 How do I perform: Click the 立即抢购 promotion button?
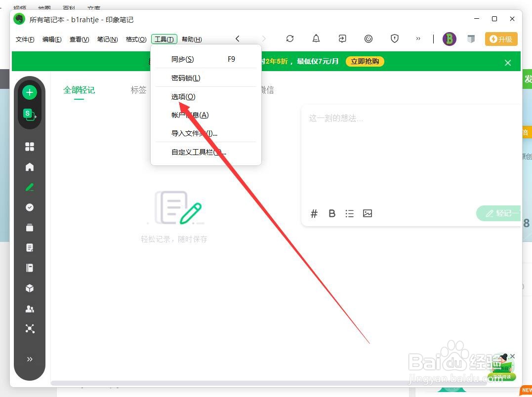click(x=365, y=61)
